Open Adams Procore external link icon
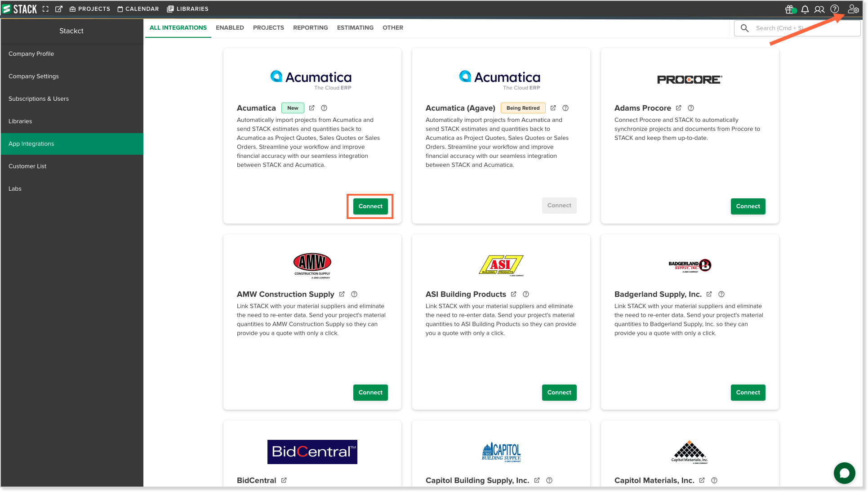 point(678,108)
